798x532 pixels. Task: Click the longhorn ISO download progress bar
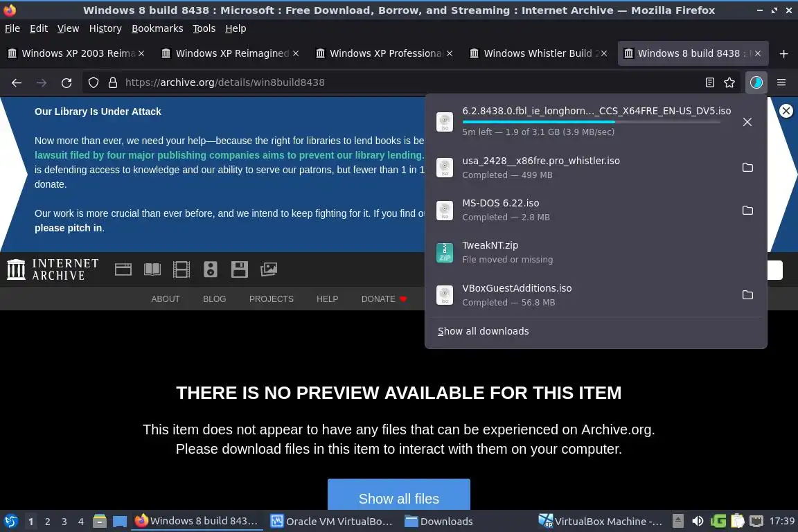(591, 122)
